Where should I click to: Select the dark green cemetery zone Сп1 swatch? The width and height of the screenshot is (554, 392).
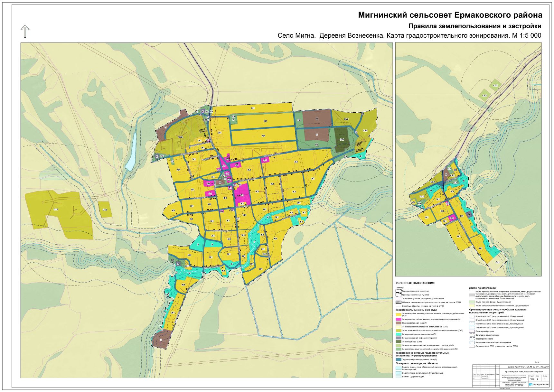399,341
